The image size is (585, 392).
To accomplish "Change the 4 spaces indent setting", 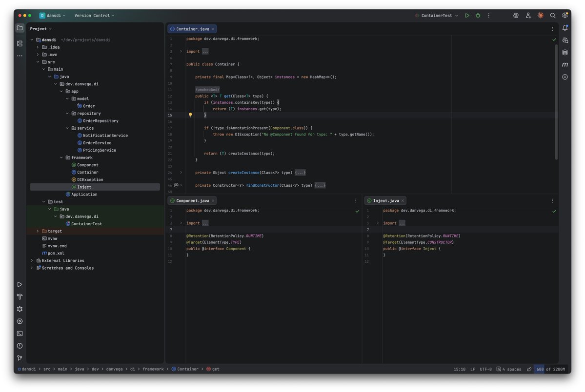I will tap(508, 369).
